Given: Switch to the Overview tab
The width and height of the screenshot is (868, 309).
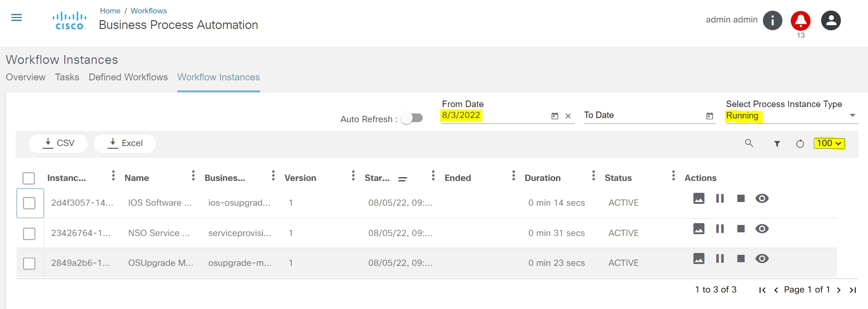Looking at the screenshot, I should click(26, 77).
